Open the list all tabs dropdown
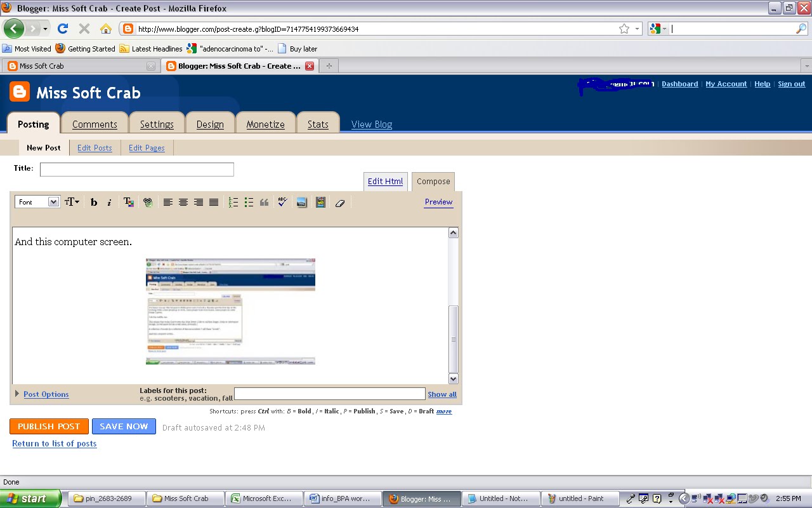The height and width of the screenshot is (508, 812). tap(807, 66)
